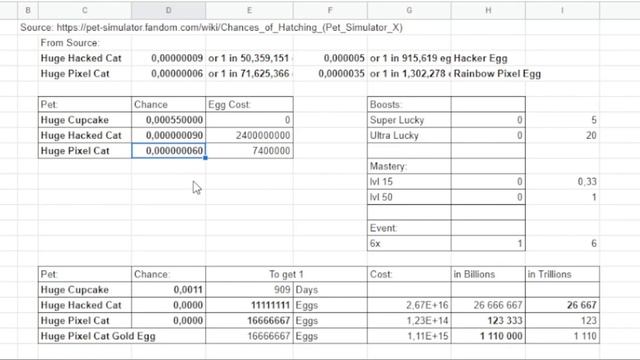Viewport: 640px width, 360px height.
Task: Select the 'Event:' label cell
Action: point(409,228)
